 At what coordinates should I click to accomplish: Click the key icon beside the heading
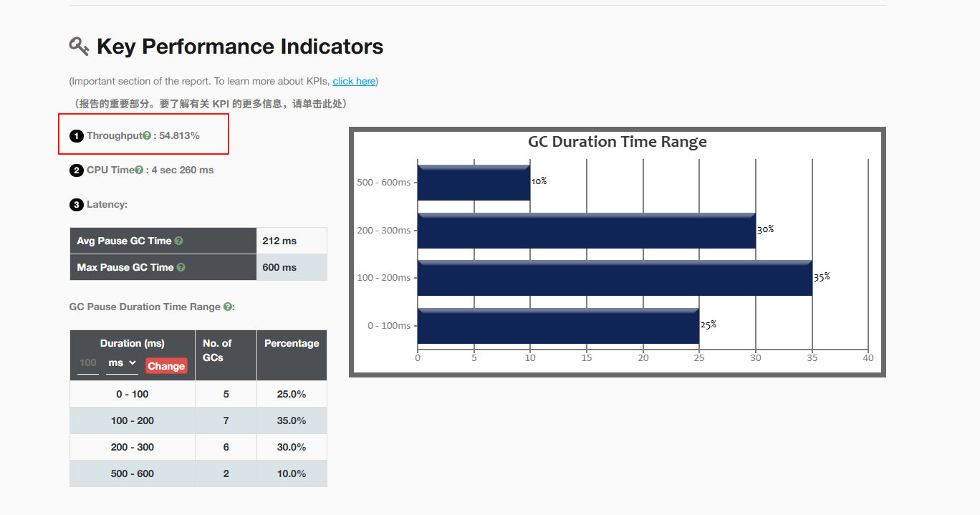tap(79, 47)
